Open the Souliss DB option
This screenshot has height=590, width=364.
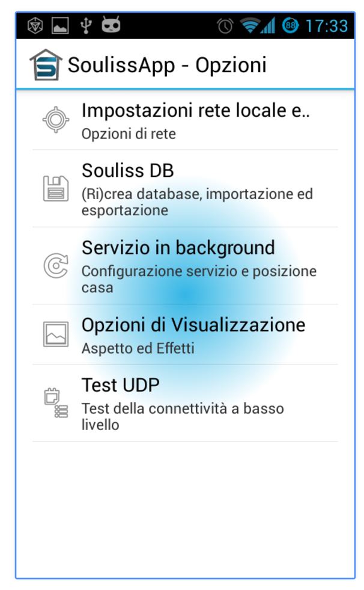(x=128, y=171)
